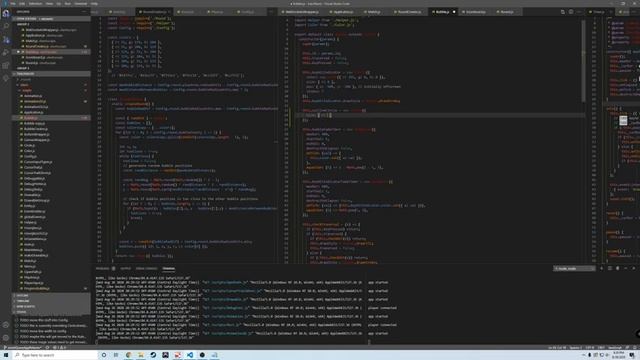
Task: Open the Source Control view
Action: coord(6,40)
